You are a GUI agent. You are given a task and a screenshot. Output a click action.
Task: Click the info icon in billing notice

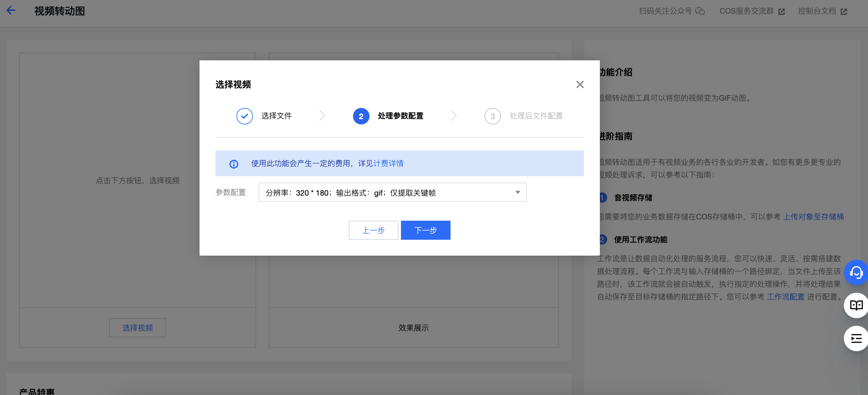(x=234, y=164)
